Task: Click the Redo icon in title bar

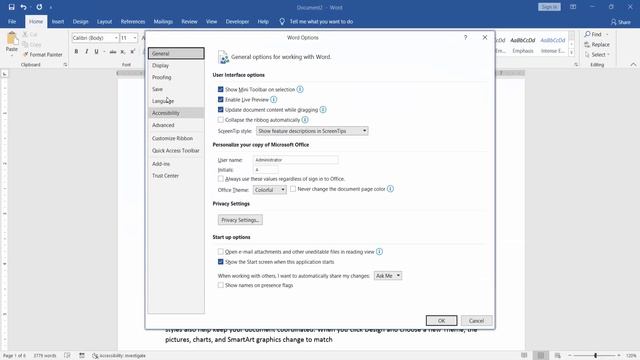Action: [x=39, y=7]
